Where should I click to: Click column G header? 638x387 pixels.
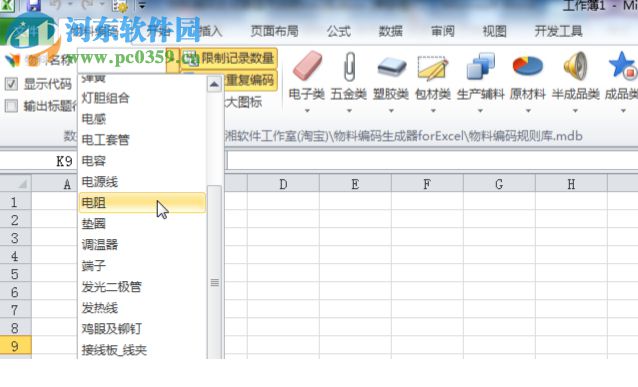499,184
